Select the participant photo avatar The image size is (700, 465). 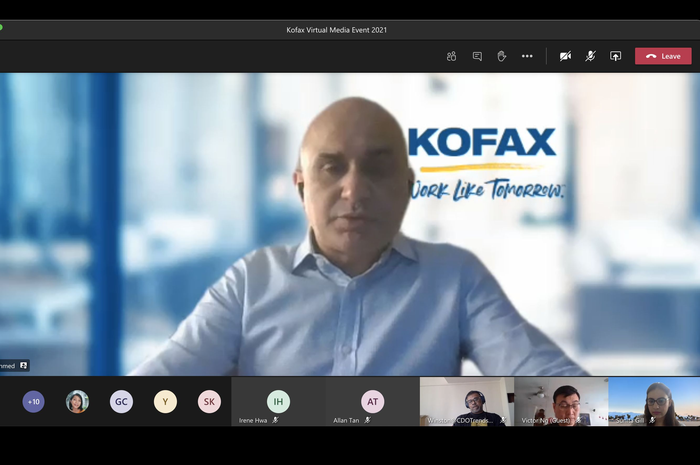pyautogui.click(x=77, y=402)
